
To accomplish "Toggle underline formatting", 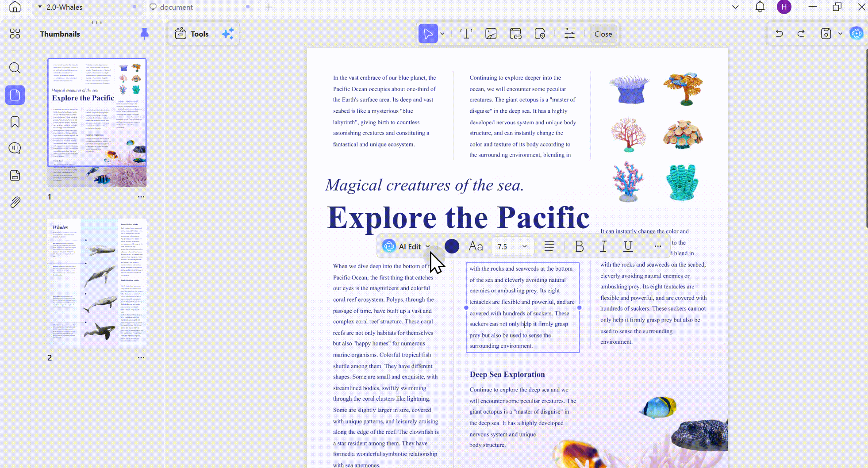I will tap(628, 246).
